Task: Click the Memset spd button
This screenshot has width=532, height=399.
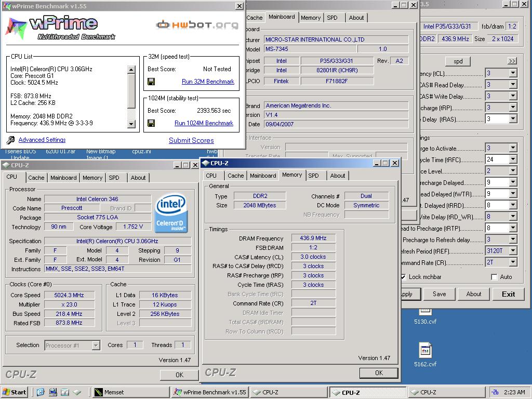Action: (458, 61)
